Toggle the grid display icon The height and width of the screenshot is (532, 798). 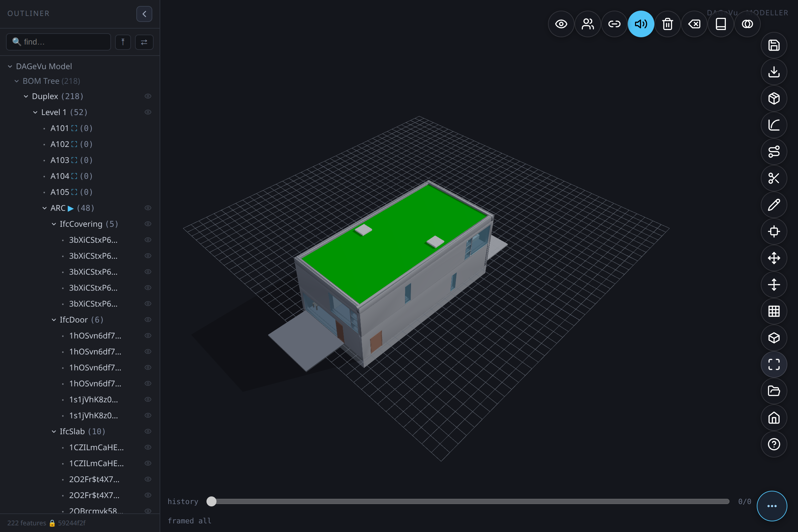point(774,312)
